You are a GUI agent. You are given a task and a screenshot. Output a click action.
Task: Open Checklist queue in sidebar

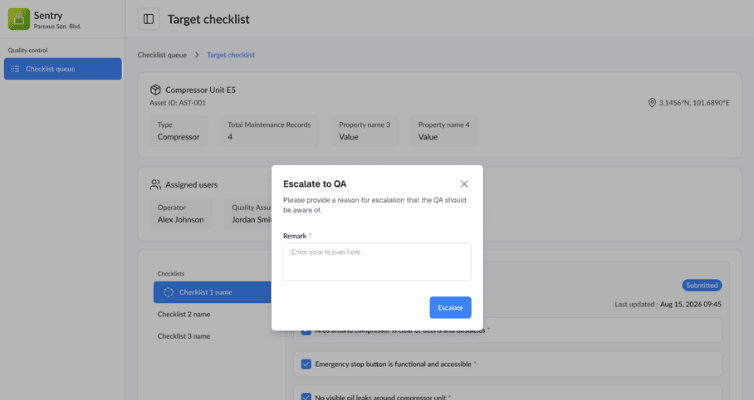63,69
